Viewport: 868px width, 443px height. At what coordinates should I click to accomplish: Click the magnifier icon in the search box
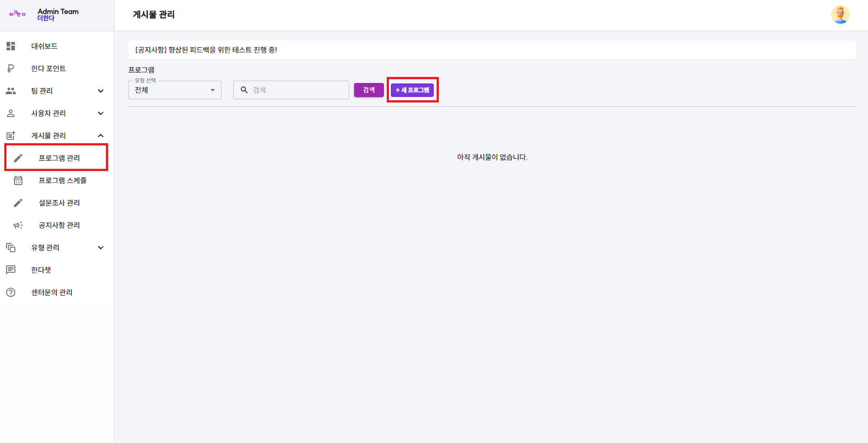(244, 90)
